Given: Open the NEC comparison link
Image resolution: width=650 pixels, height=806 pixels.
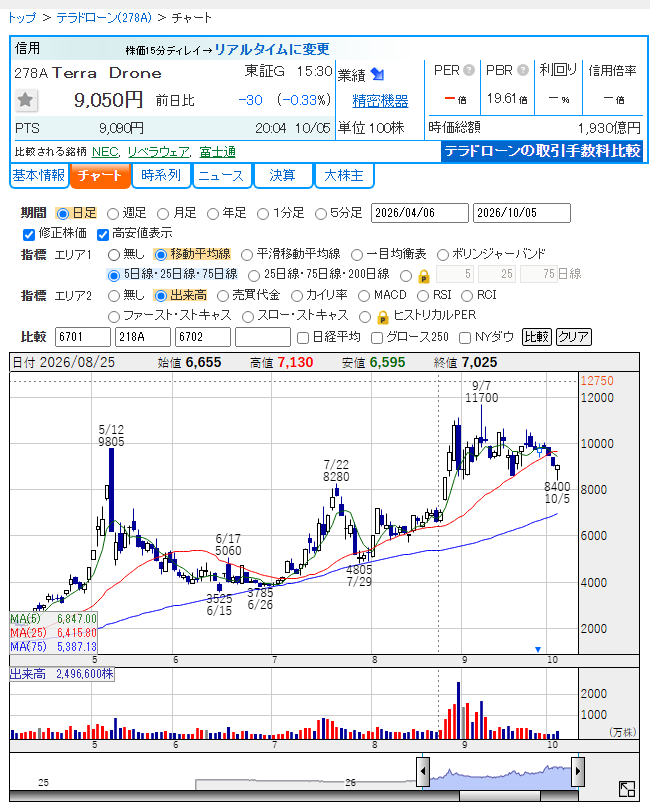Looking at the screenshot, I should tap(105, 152).
